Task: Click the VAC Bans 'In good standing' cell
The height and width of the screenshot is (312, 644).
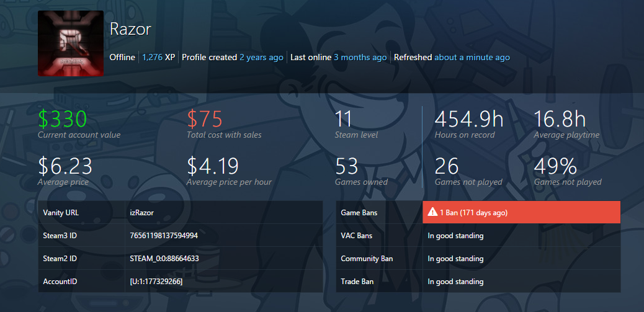Action: click(x=521, y=236)
